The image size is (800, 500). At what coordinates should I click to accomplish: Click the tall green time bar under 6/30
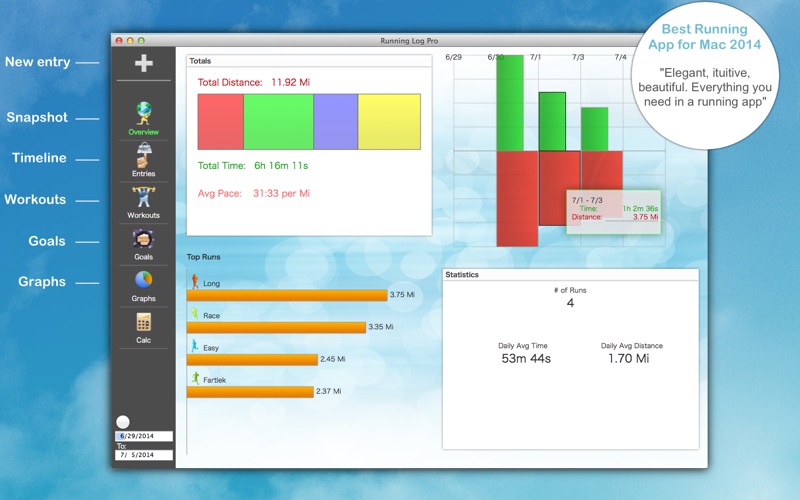click(510, 103)
